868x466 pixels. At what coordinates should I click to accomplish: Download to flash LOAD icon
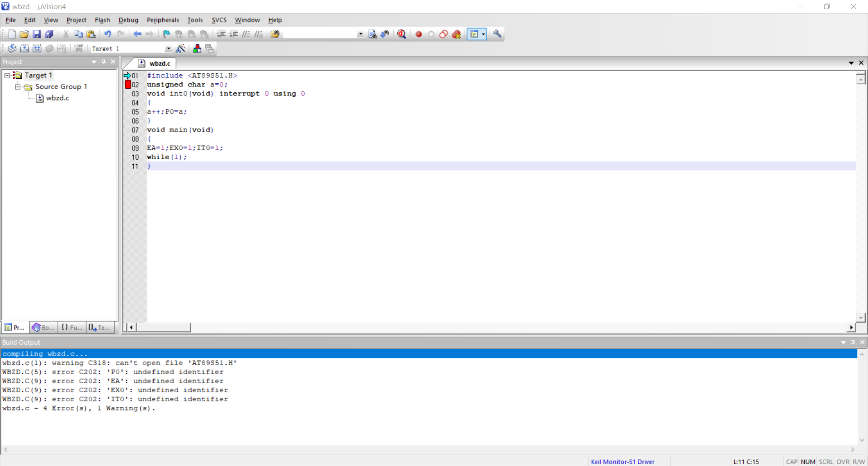[79, 48]
